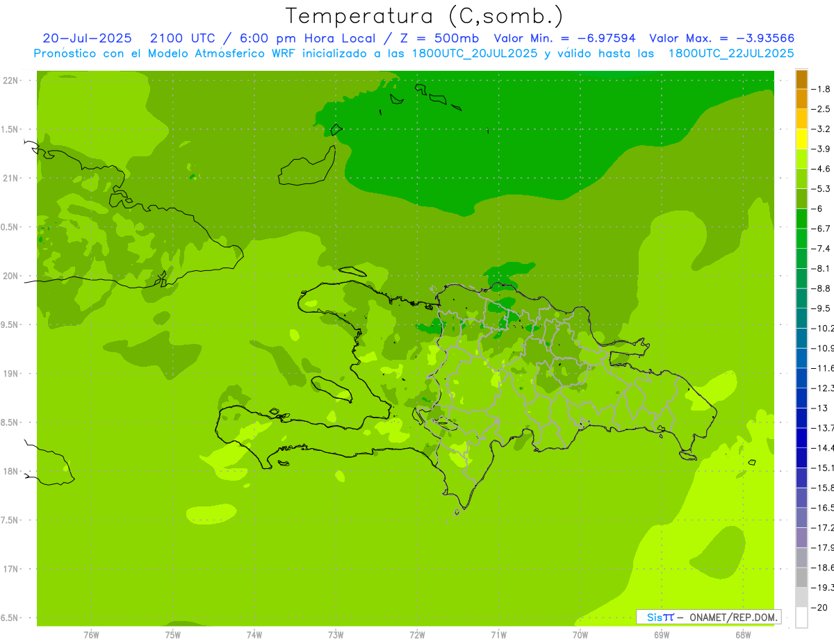
Task: Click the title 'Temperatura (C,somb.)'
Action: click(x=424, y=16)
